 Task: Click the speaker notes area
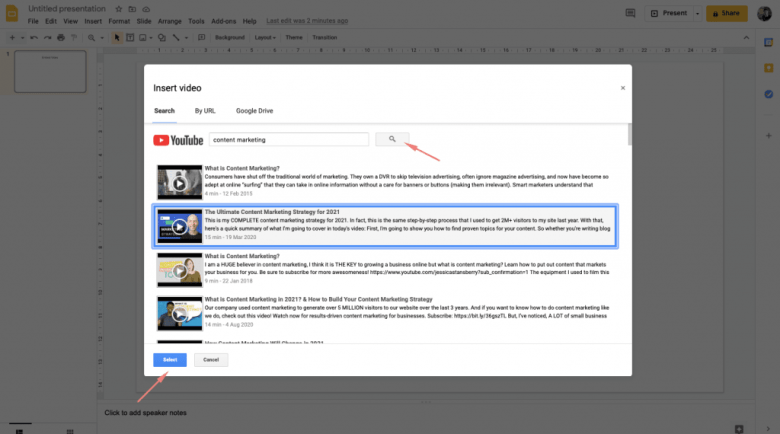145,413
